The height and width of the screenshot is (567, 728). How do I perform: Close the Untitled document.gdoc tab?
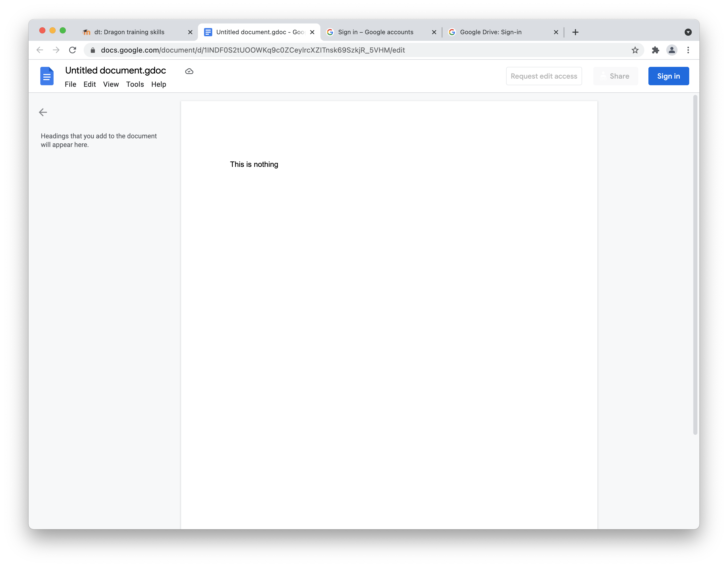pos(312,32)
